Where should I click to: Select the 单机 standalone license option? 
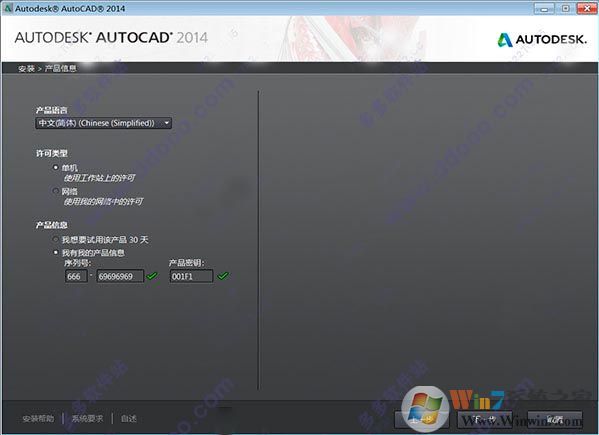(56, 167)
